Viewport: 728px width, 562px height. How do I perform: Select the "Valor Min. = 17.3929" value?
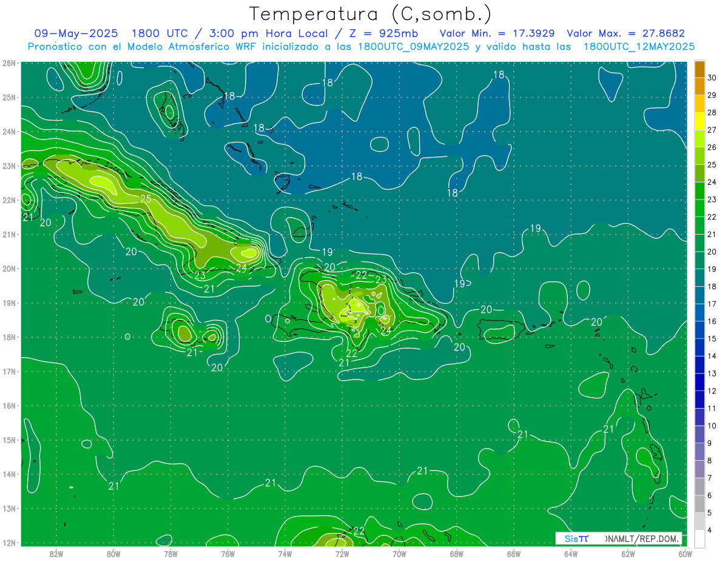tap(498, 33)
